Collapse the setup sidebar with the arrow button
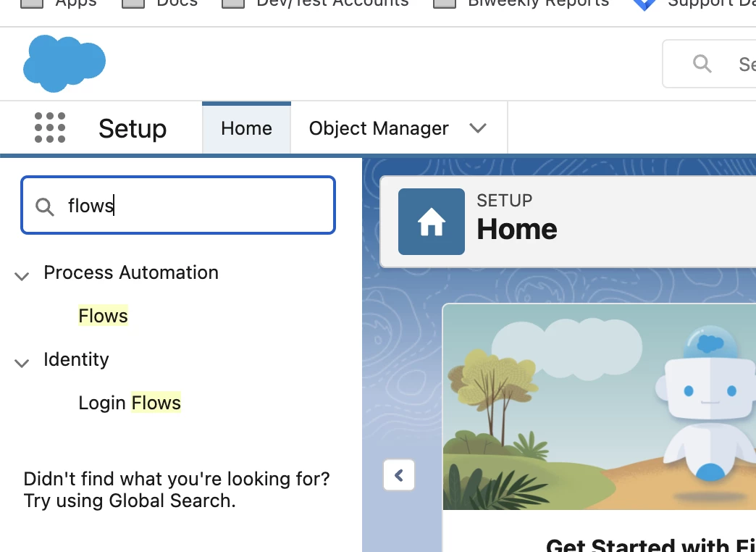Viewport: 756px width, 552px height. pyautogui.click(x=399, y=476)
